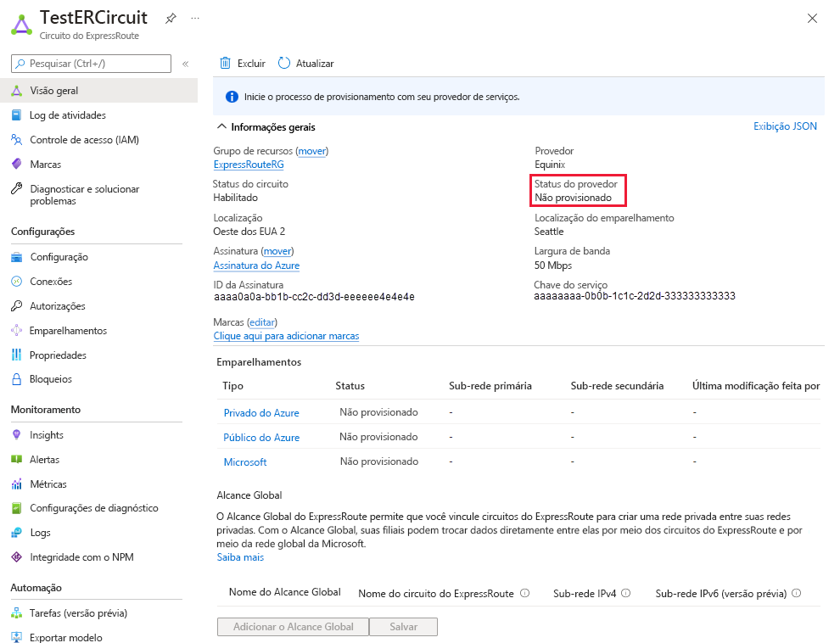
Task: Click Privado do Azure peering type
Action: (x=261, y=413)
